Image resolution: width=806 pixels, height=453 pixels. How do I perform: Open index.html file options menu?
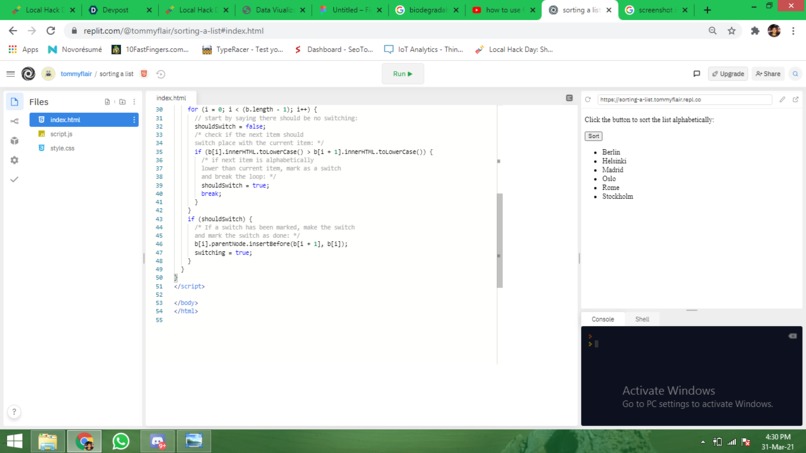134,120
